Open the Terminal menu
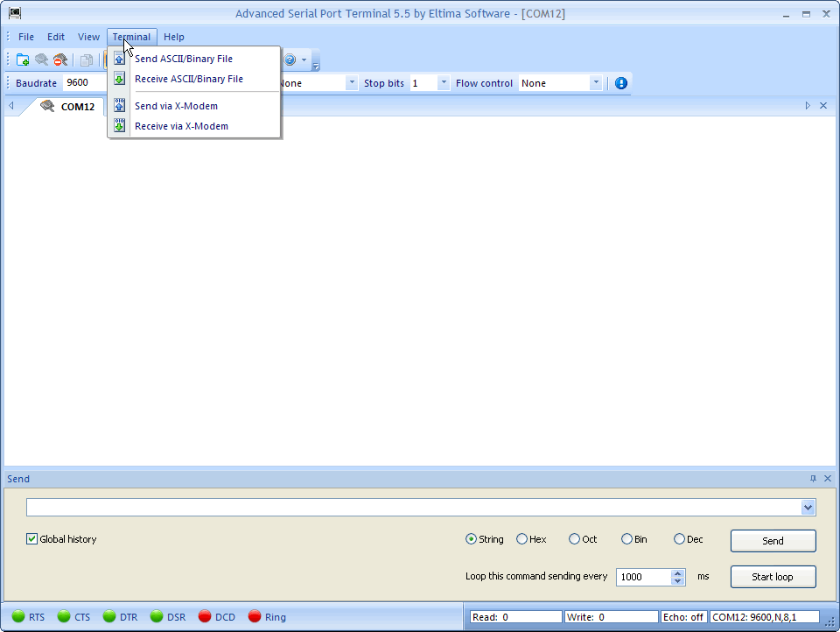The height and width of the screenshot is (632, 840). 131,37
